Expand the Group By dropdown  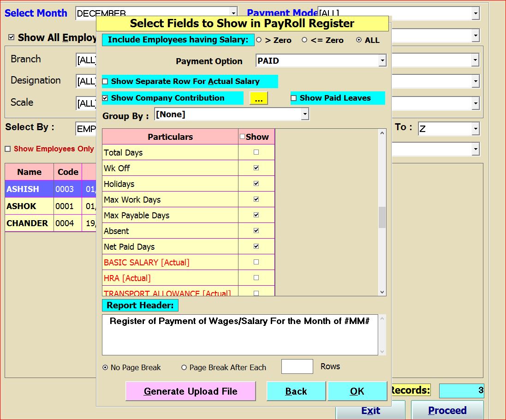[304, 114]
